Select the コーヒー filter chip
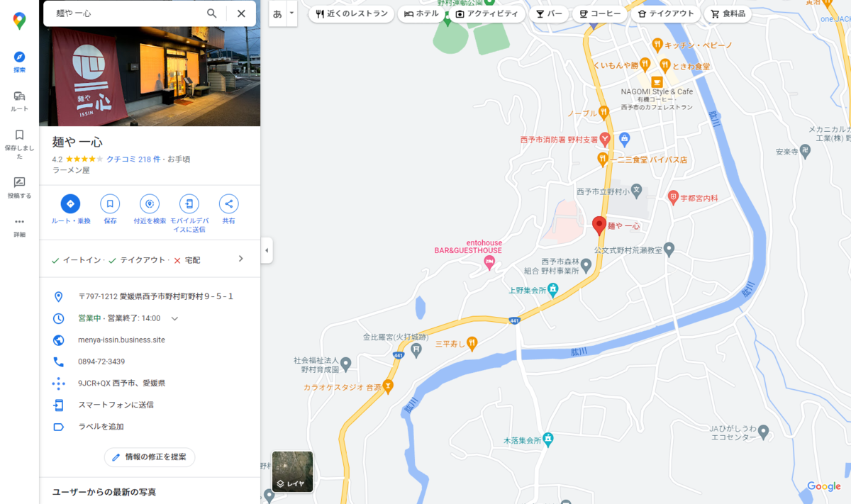 [600, 13]
